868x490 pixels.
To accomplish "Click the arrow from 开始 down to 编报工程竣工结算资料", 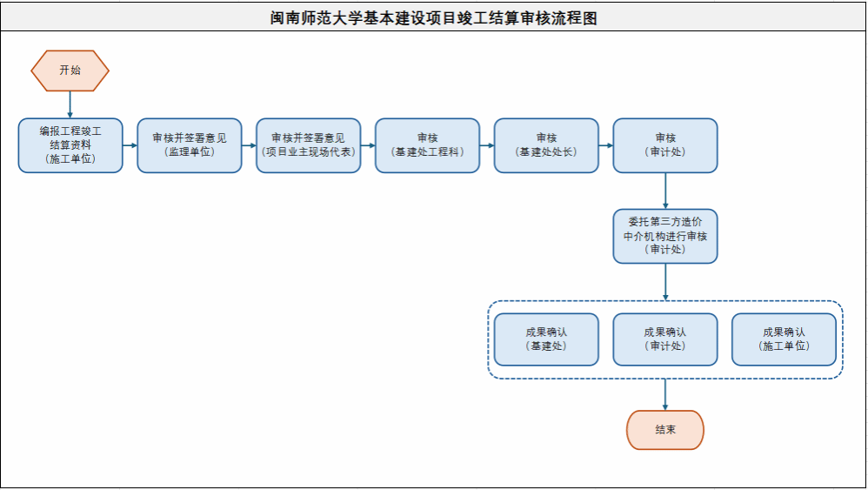I will click(70, 104).
